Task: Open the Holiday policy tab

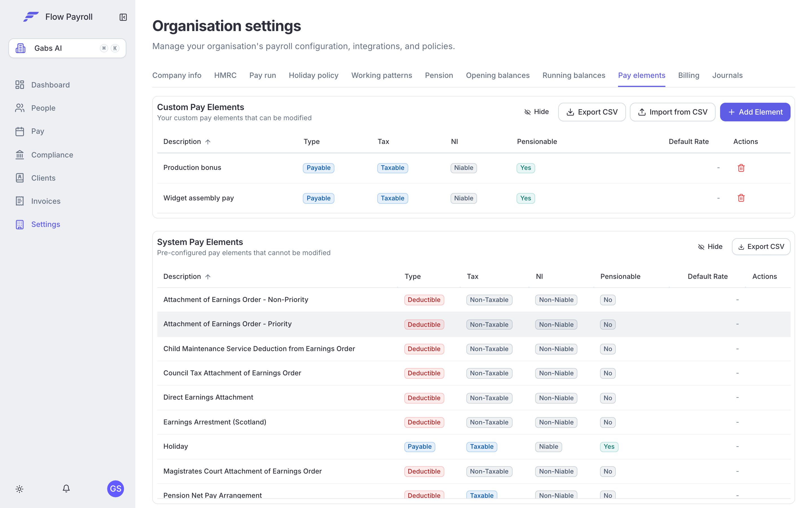Action: pos(314,75)
